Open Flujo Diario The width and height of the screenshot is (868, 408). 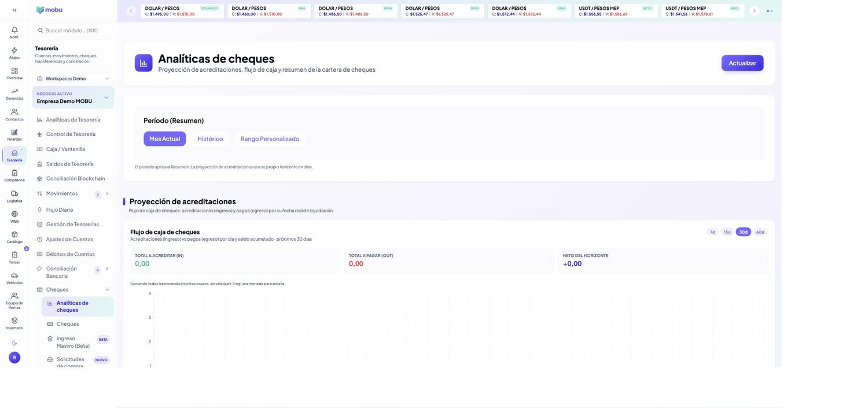coord(73,209)
